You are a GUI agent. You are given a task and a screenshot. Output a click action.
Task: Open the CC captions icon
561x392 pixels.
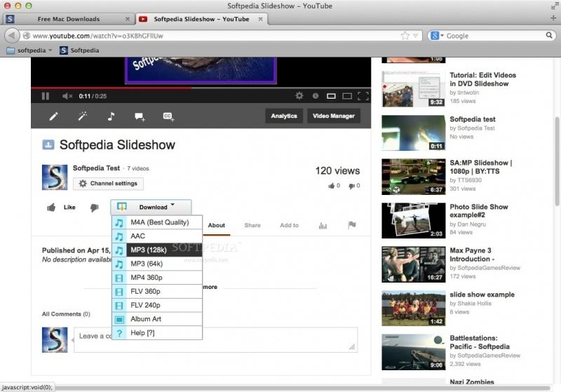point(168,116)
